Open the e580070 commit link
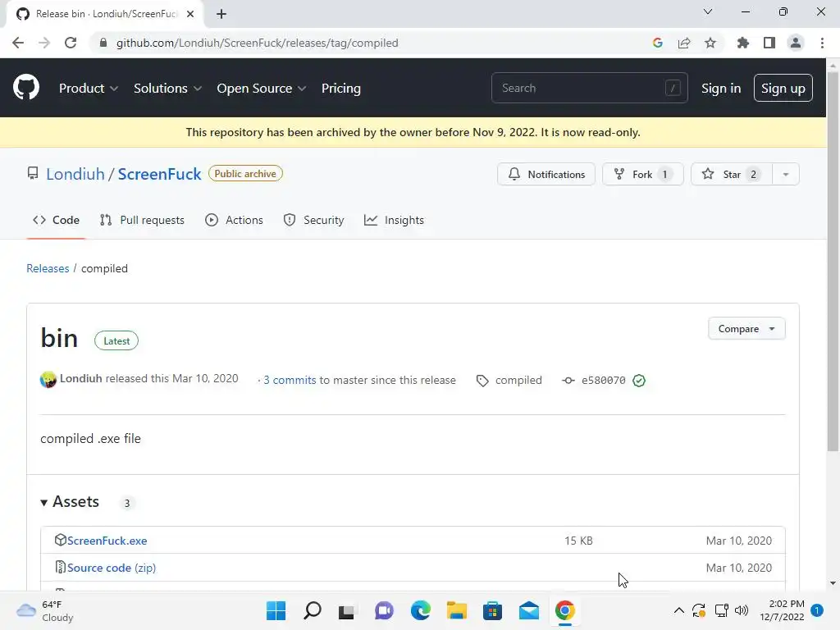 [x=603, y=381]
